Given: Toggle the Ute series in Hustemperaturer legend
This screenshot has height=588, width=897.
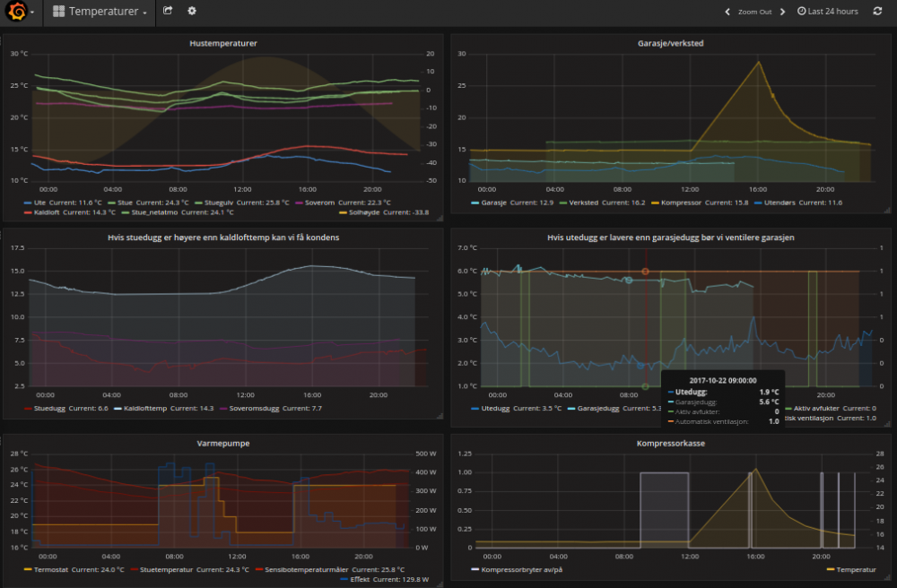Looking at the screenshot, I should tap(40, 203).
